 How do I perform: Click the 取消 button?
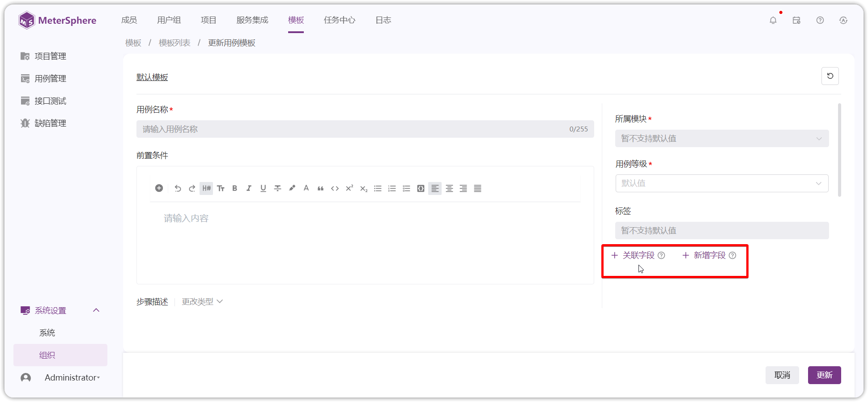[782, 375]
